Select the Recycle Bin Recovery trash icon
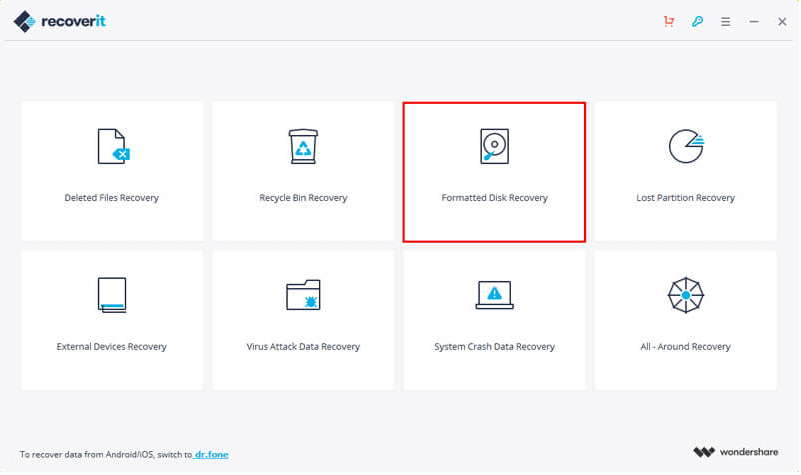Viewport: 801px width, 475px height. point(303,147)
